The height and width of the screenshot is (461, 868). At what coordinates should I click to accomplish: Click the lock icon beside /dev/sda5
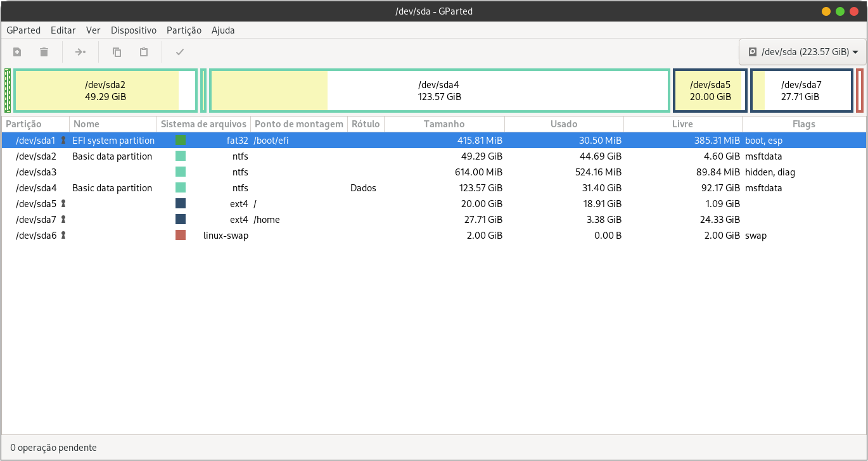pos(63,204)
